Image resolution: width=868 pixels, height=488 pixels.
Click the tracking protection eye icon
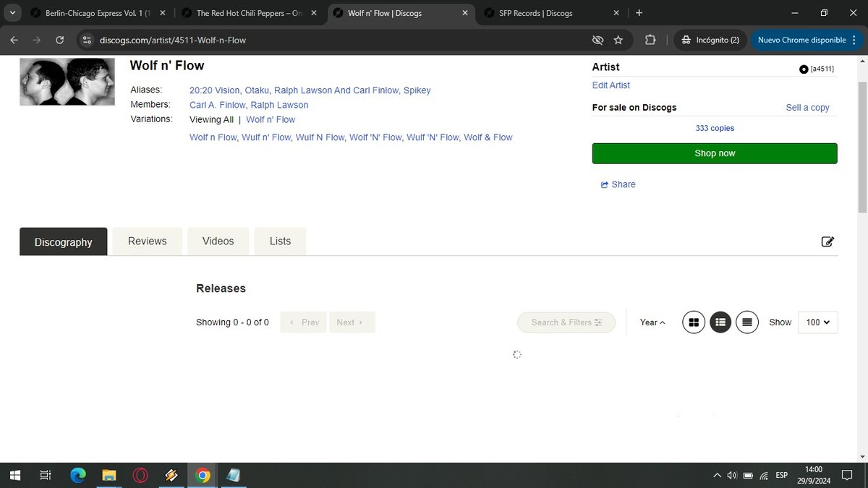(597, 40)
